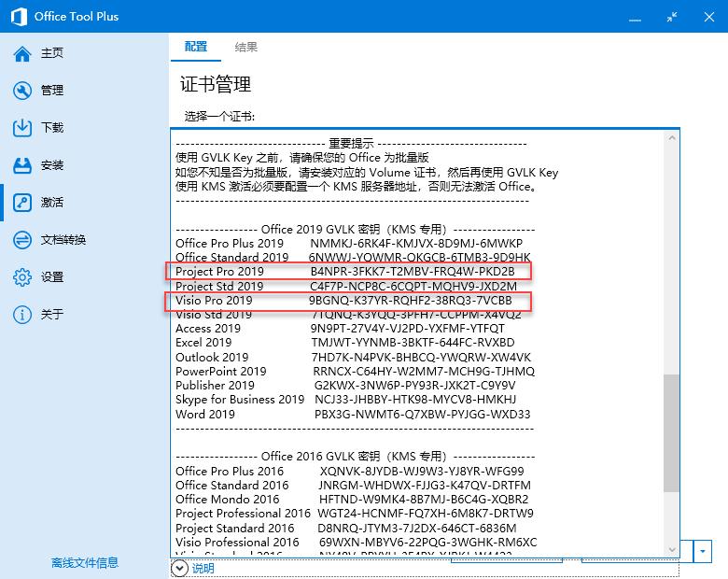Go to 安装 in the sidebar
This screenshot has width=728, height=579.
point(51,165)
